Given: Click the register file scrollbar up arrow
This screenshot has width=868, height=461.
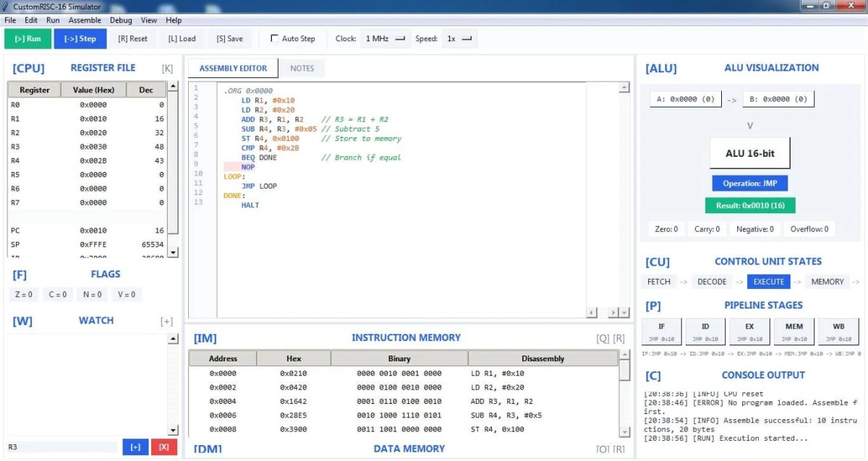Looking at the screenshot, I should 173,87.
